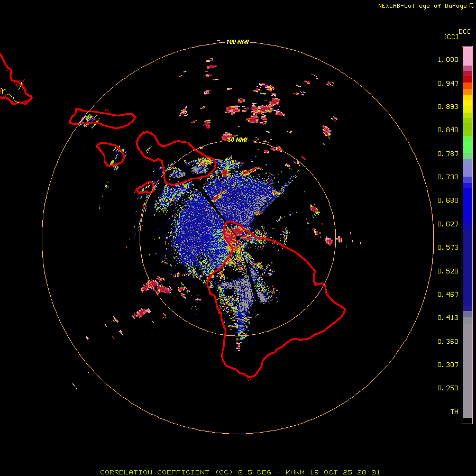This screenshot has height=476, width=476.
Task: Click the 0.733 color scale value
Action: tap(448, 177)
